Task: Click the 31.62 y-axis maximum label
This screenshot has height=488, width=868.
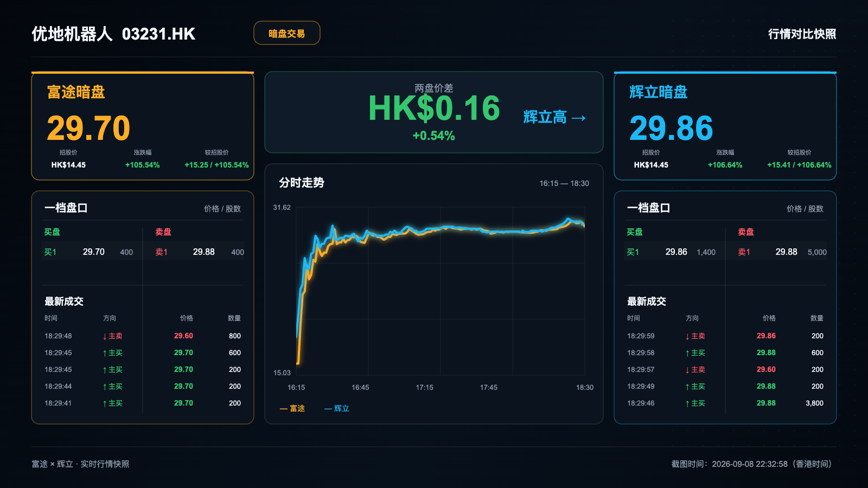Action: click(x=282, y=208)
